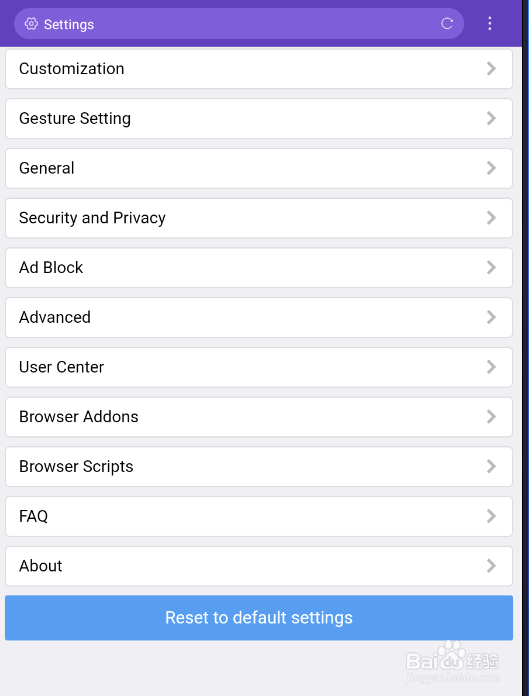Click the About row chevron icon
This screenshot has height=696, width=529.
point(491,566)
